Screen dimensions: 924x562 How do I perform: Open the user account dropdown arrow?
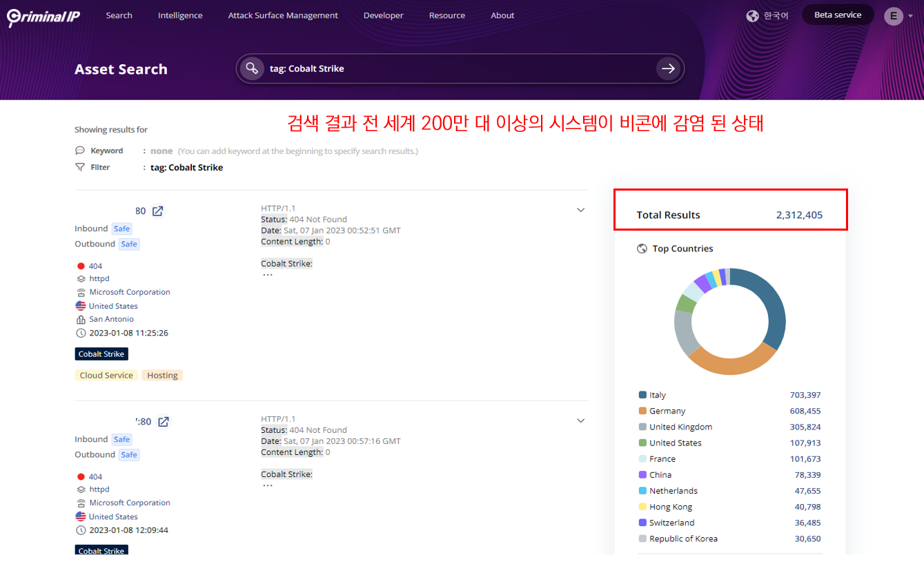click(x=911, y=16)
